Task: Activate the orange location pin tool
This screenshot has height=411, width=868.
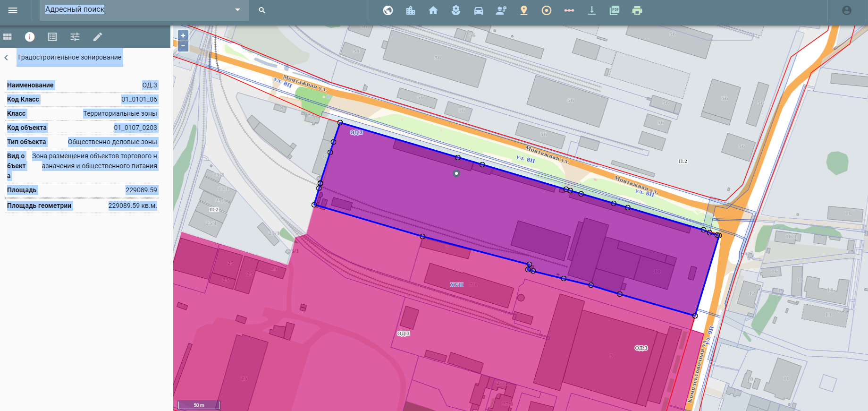Action: 524,10
